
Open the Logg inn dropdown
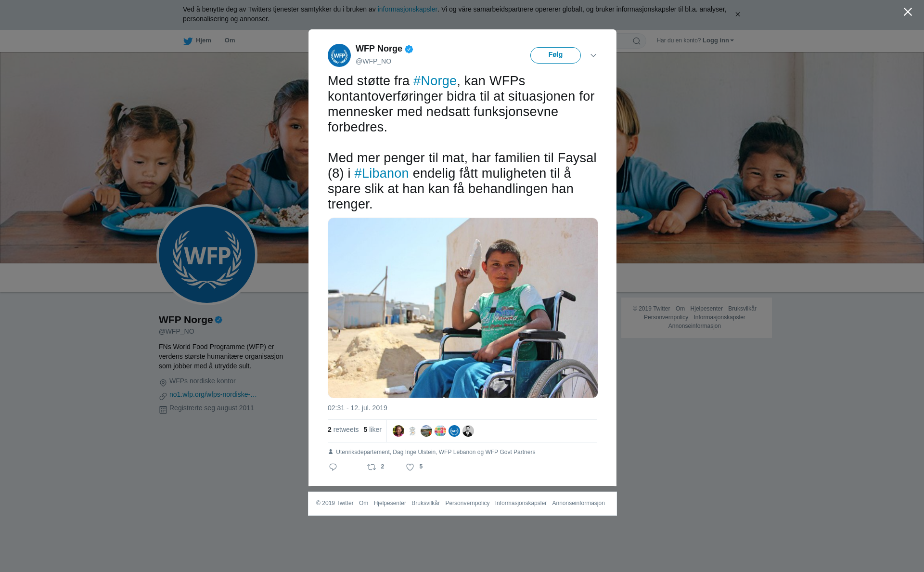[x=718, y=40]
